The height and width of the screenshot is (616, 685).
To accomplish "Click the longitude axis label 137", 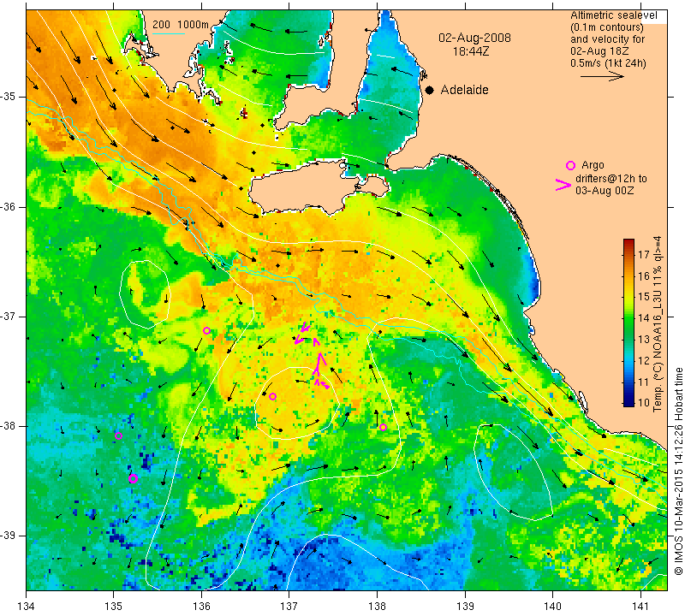I will 289,607.
